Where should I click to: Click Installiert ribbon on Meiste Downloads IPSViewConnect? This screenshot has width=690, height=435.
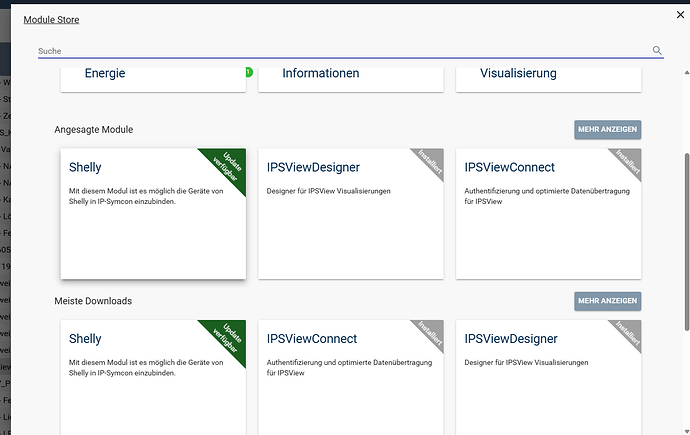click(x=431, y=332)
